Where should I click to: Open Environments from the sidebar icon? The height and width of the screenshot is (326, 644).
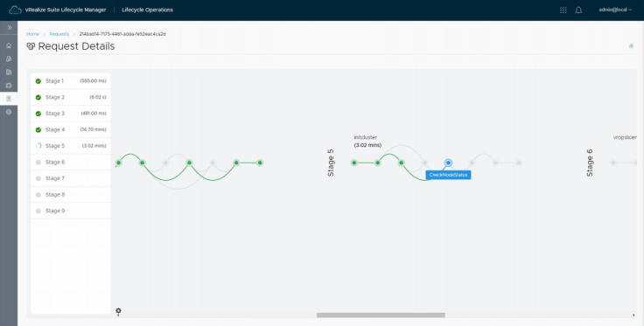tap(9, 86)
